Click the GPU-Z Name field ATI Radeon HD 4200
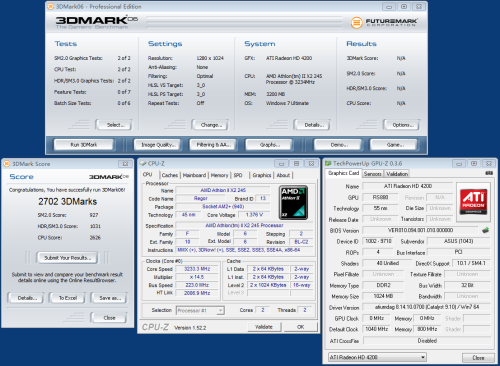Viewport: 500px width, 366px height. click(x=408, y=186)
